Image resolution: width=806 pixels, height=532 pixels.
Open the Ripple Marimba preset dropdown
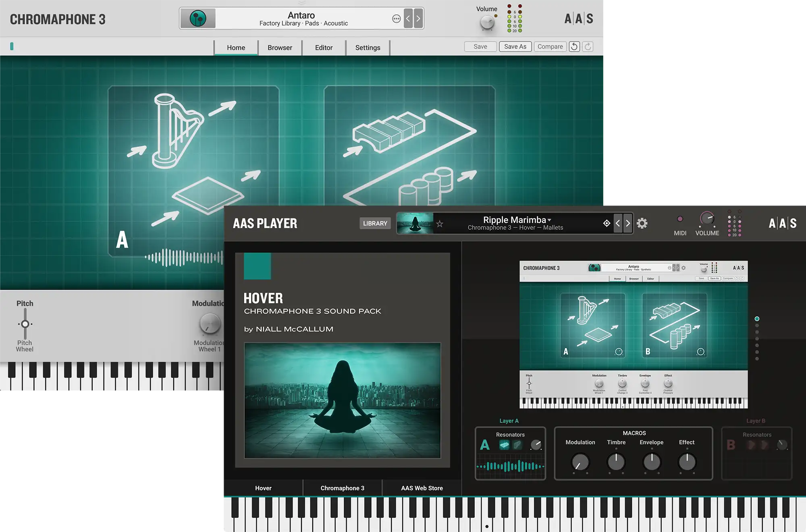coord(549,220)
